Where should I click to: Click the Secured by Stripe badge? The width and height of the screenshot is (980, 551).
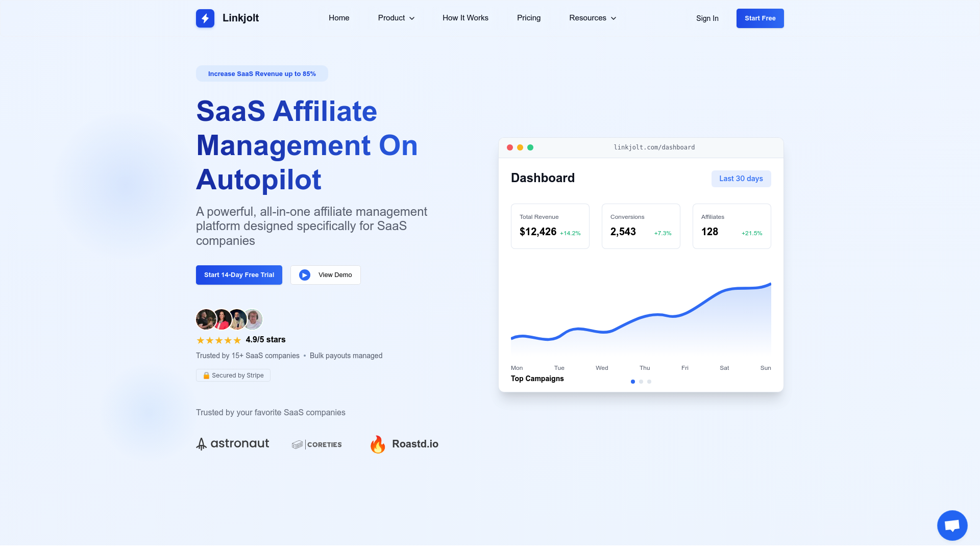[x=233, y=375]
